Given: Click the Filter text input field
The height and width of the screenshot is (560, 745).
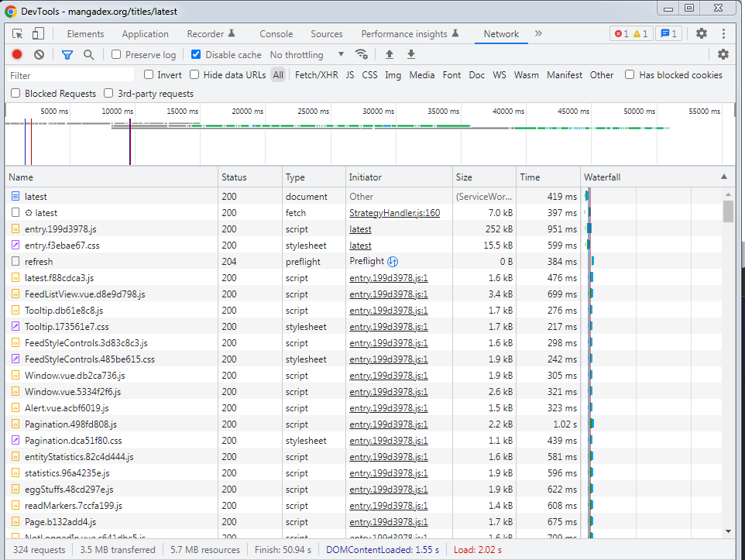Looking at the screenshot, I should 70,76.
